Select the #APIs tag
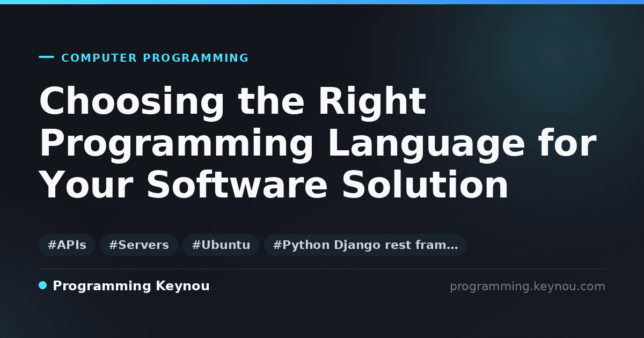This screenshot has height=338, width=644. coord(67,245)
